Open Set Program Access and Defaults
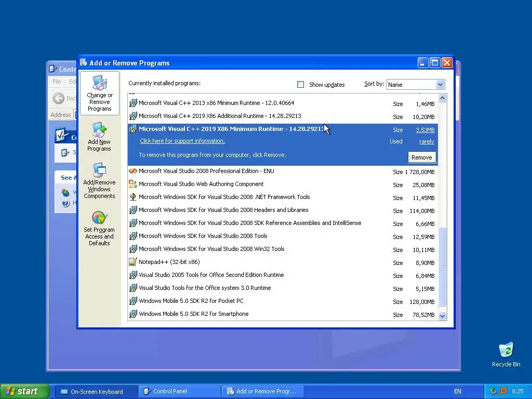Screen dimensions: 532x399 click(x=99, y=229)
